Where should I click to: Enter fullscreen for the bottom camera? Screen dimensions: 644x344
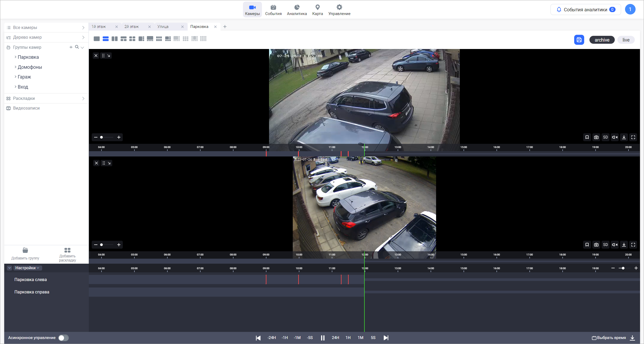point(633,245)
